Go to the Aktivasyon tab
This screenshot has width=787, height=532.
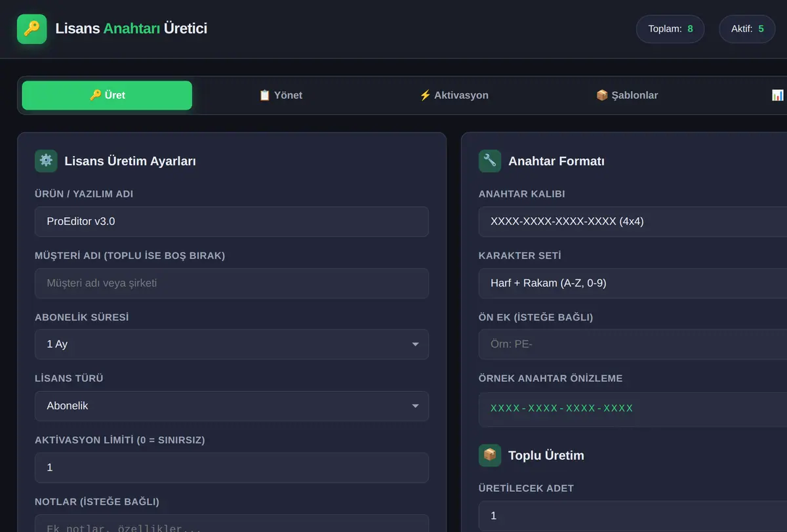pyautogui.click(x=454, y=95)
